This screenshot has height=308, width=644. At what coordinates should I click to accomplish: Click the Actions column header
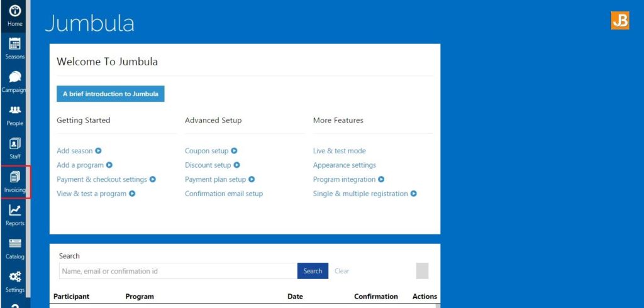coord(425,297)
